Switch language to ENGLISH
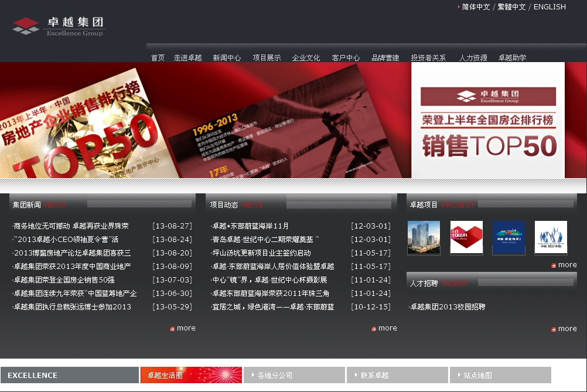This screenshot has height=392, width=587. pyautogui.click(x=550, y=7)
